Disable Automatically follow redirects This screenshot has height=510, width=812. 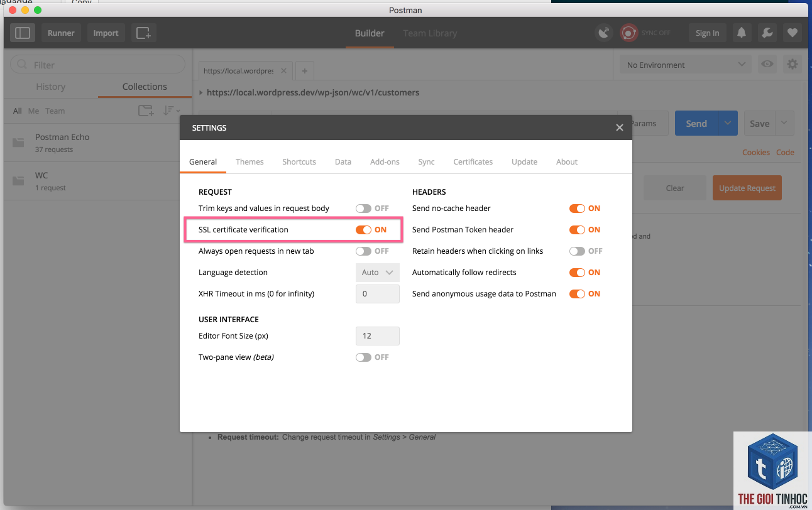pos(577,273)
